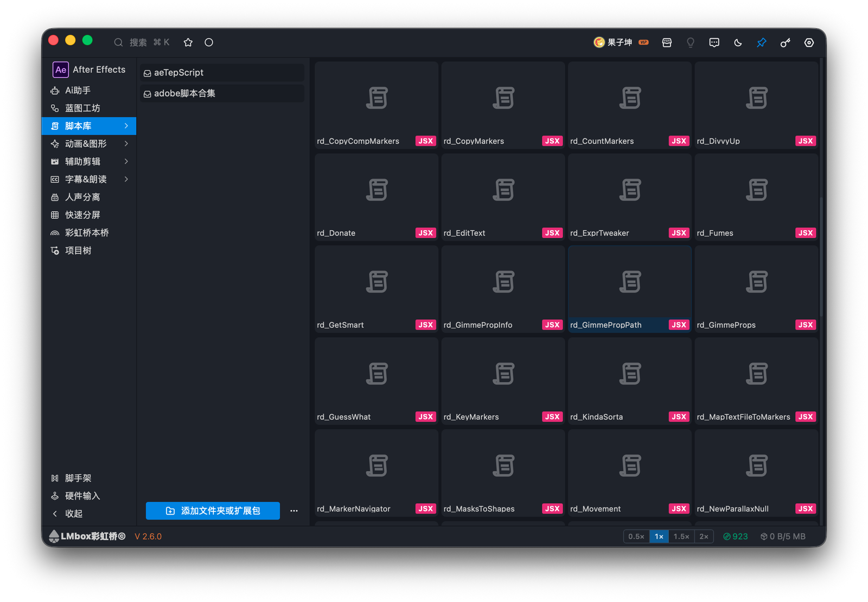The height and width of the screenshot is (602, 868).
Task: Click the star favorites icon
Action: tap(188, 42)
